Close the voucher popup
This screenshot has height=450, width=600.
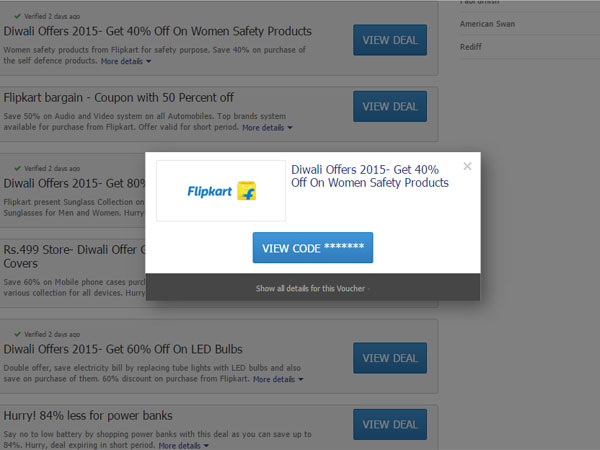coord(467,167)
